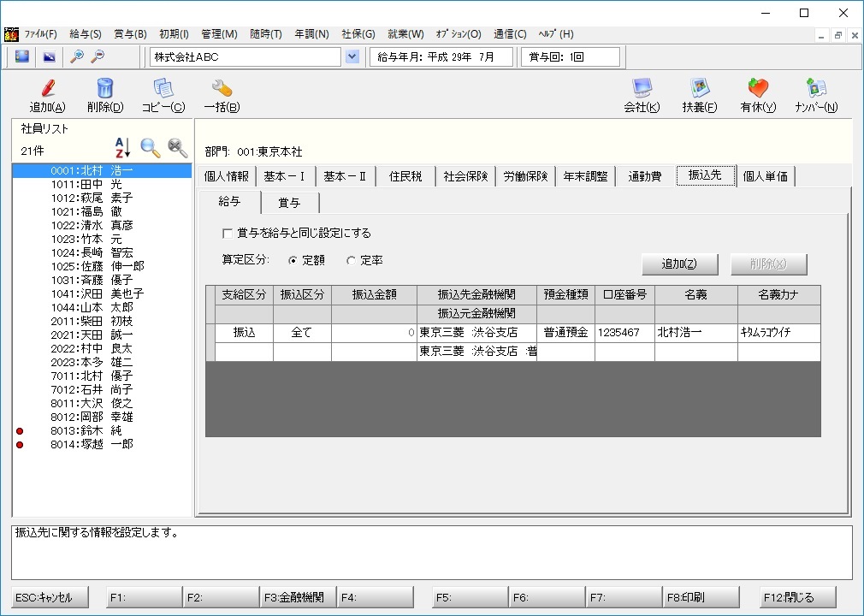Click the コピー(C) copy icon
Image resolution: width=864 pixels, height=616 pixels.
coord(163,88)
